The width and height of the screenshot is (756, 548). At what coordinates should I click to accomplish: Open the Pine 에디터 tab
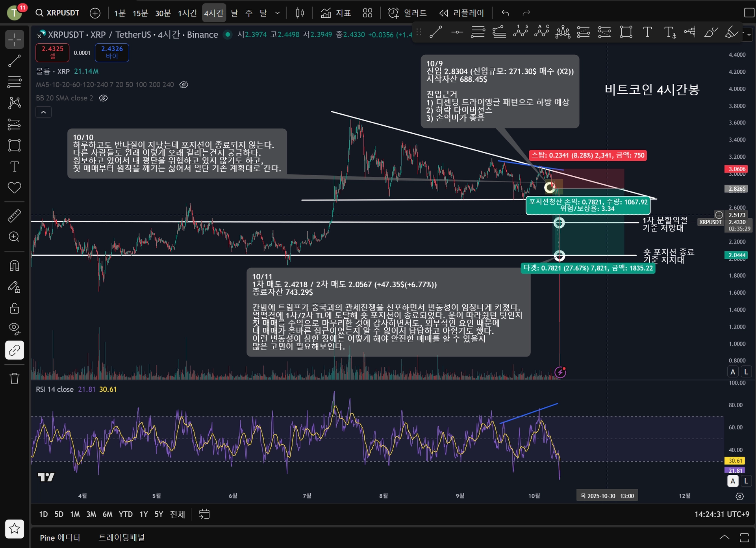pos(60,538)
